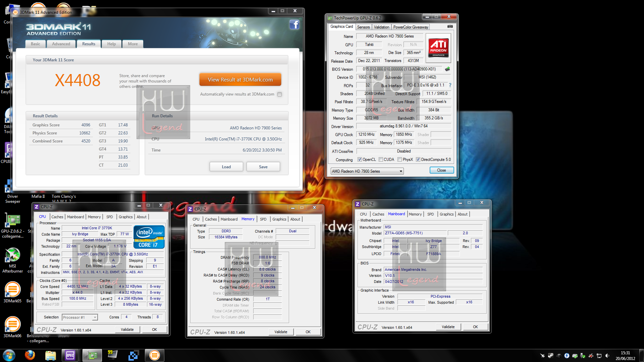
Task: Click Validate in the left CPU-Z window
Action: [x=127, y=329]
